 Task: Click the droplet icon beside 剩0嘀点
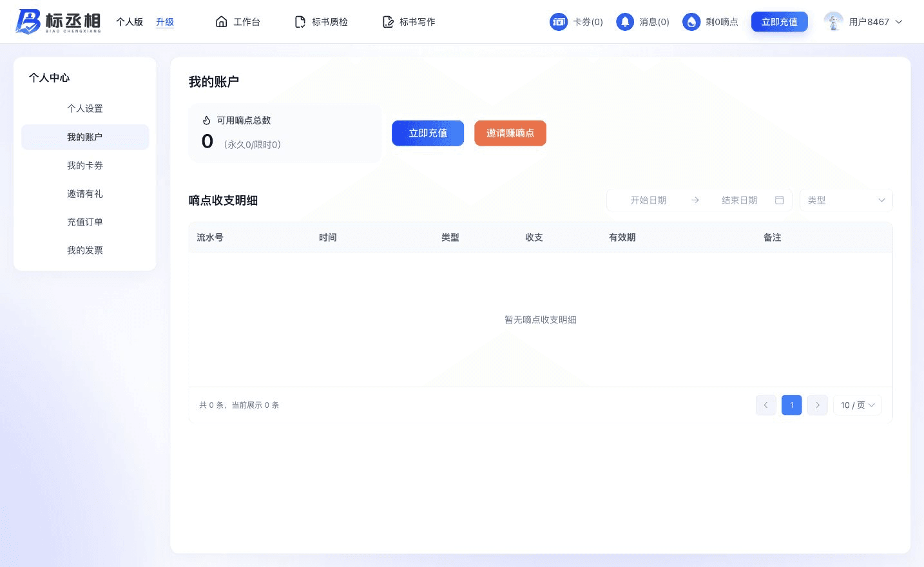[x=691, y=22]
